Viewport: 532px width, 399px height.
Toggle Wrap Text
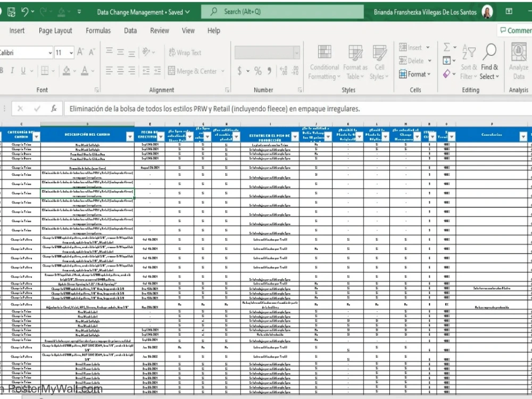(x=185, y=52)
